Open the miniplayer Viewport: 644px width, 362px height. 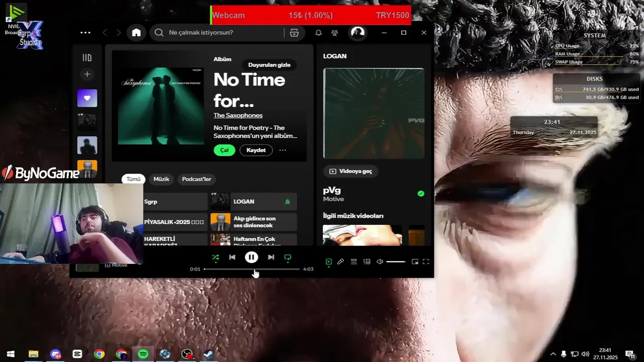[415, 261]
